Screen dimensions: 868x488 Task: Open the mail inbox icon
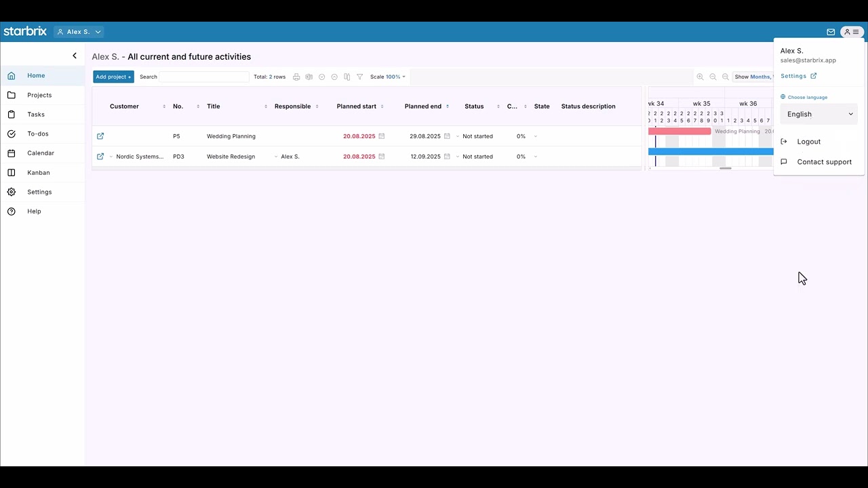[831, 32]
